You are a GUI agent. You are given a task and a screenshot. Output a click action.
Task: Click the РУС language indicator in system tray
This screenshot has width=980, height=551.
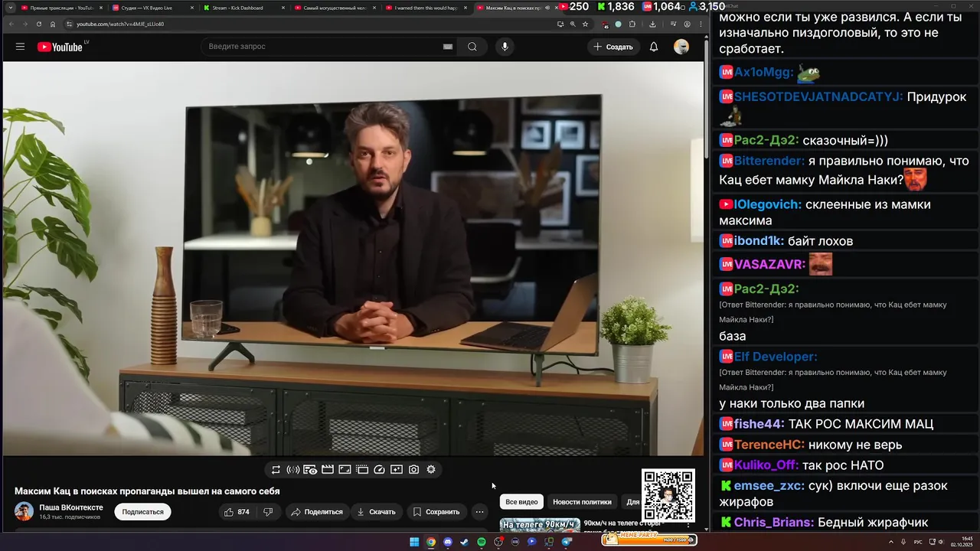(918, 542)
